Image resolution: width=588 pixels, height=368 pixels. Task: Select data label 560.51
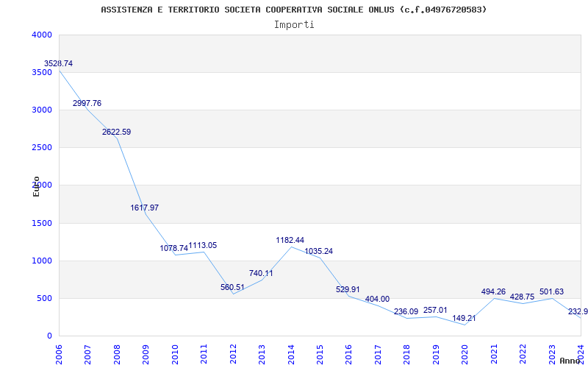click(x=232, y=287)
